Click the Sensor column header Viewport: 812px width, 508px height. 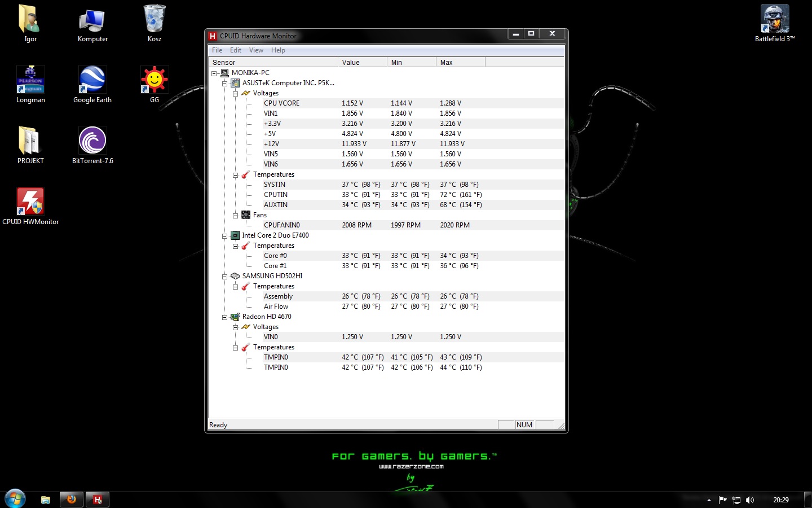click(x=273, y=62)
